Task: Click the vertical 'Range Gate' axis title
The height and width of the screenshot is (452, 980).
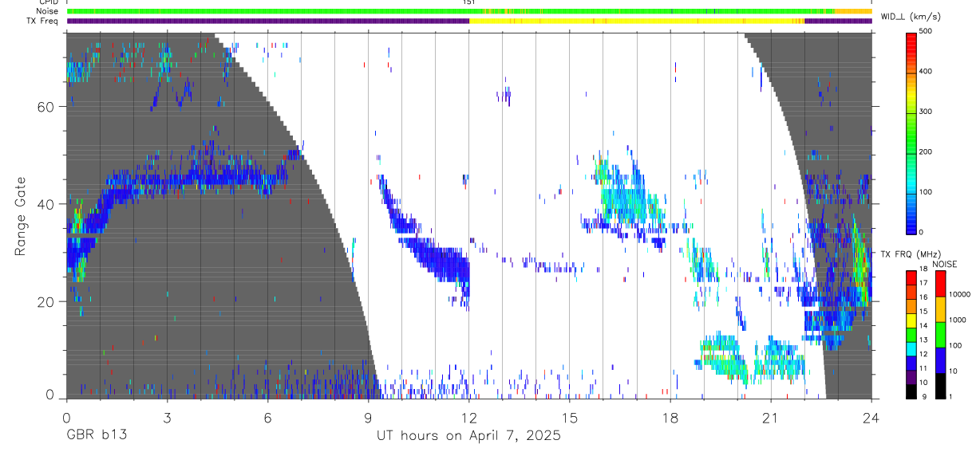Action: (22, 216)
